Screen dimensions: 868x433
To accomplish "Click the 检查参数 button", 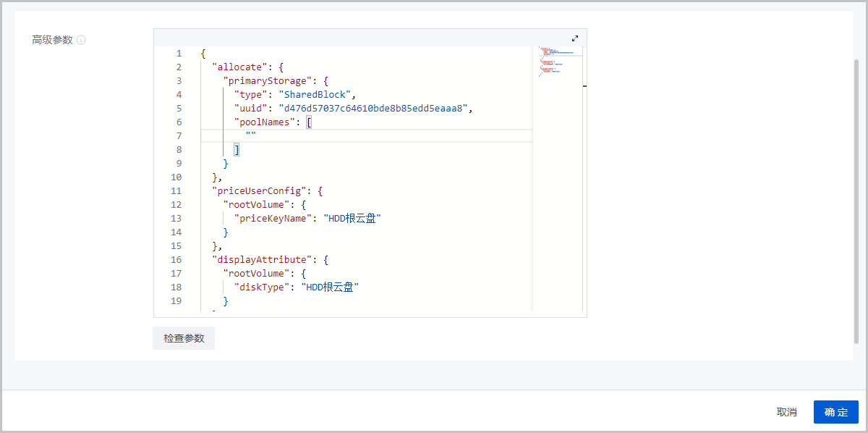I will (184, 338).
